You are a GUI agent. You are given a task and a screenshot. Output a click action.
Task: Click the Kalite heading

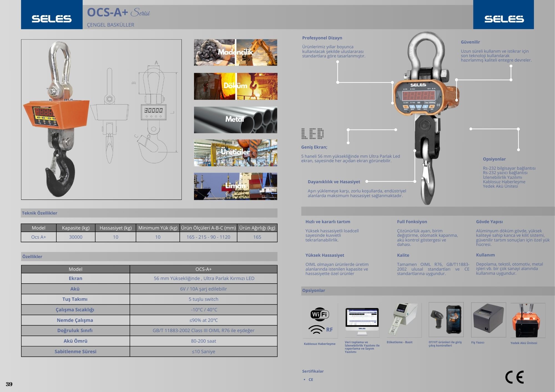[403, 255]
